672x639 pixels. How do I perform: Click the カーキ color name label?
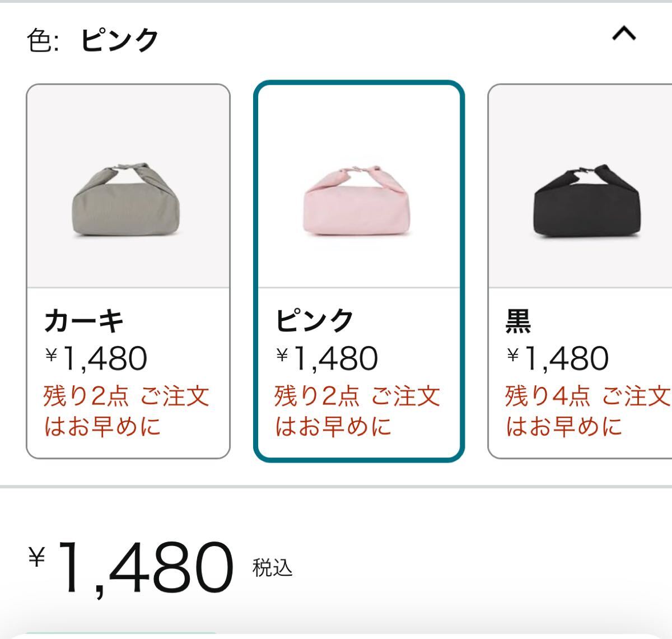pyautogui.click(x=84, y=321)
